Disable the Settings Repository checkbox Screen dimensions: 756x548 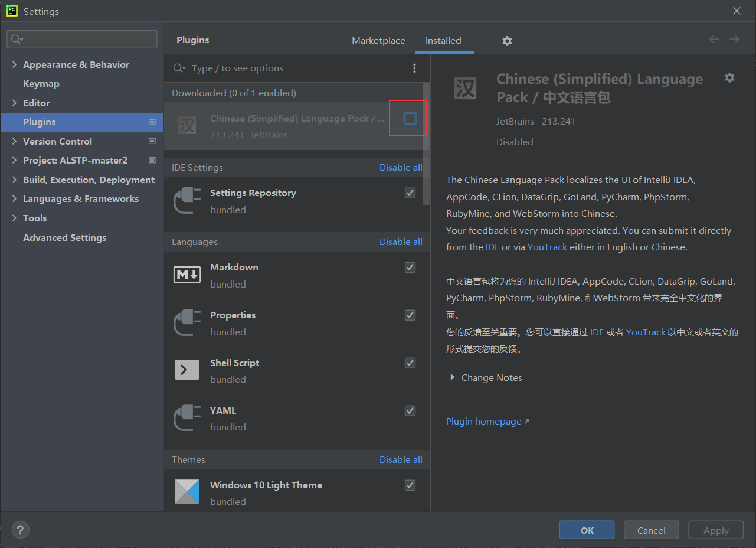[x=410, y=193]
